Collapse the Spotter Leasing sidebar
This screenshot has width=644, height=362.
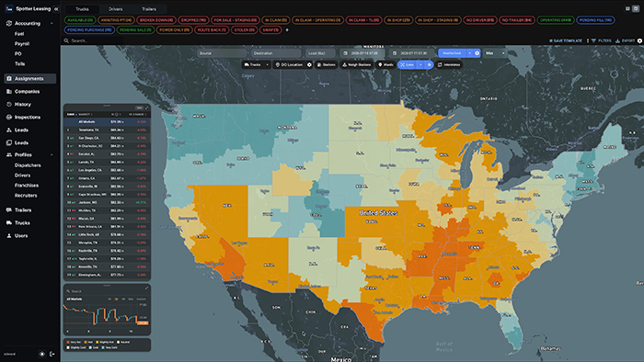56,8
